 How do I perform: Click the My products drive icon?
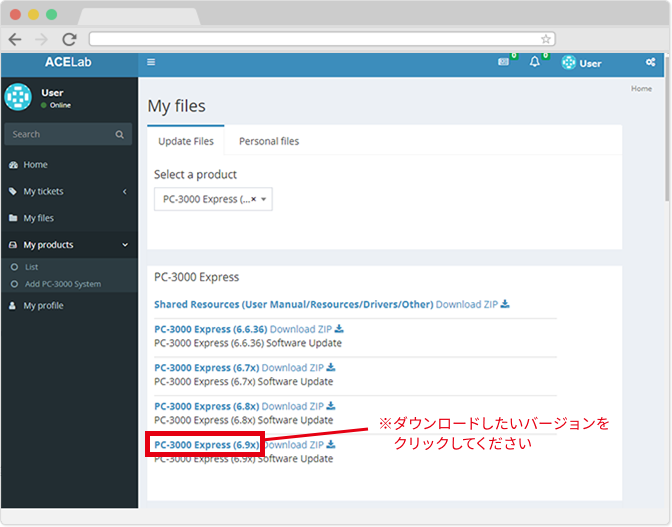click(x=13, y=245)
